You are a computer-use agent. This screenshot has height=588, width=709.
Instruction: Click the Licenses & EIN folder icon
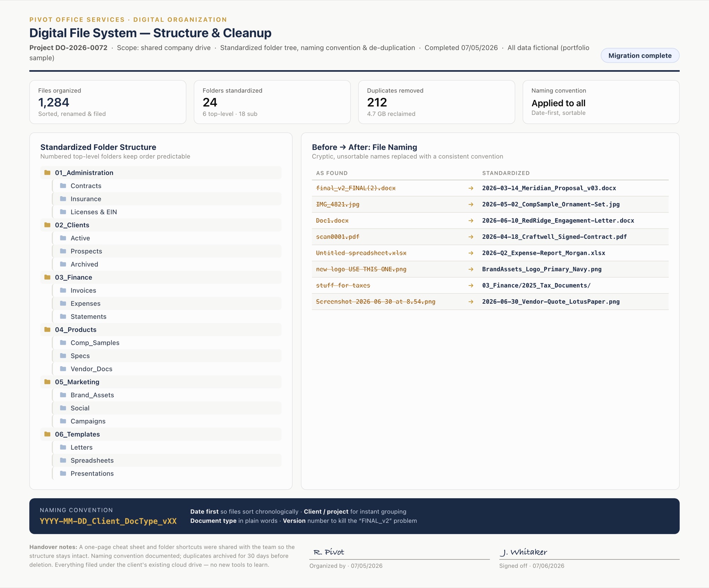point(63,212)
